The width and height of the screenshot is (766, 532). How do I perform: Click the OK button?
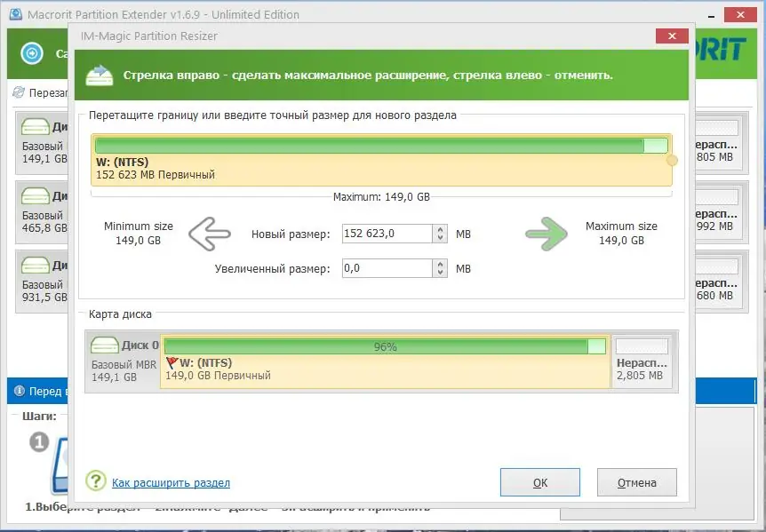pos(540,482)
